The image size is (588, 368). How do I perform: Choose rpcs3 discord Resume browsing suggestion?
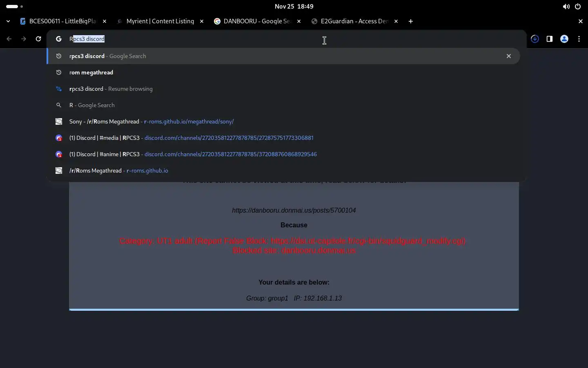pyautogui.click(x=283, y=89)
